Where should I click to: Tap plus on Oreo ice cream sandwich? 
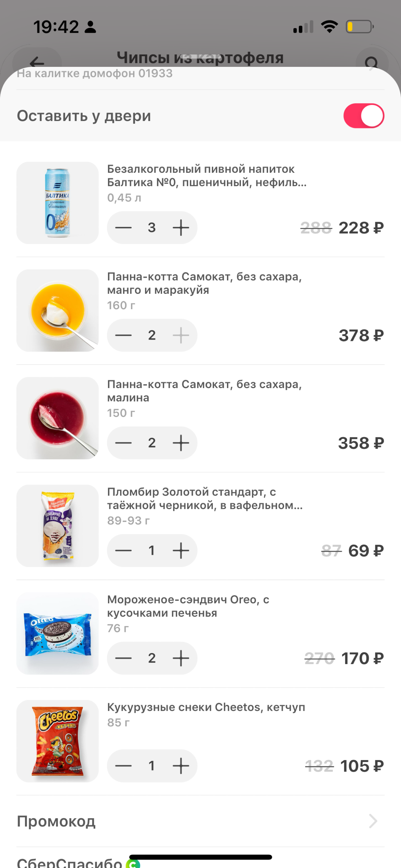coord(181,658)
